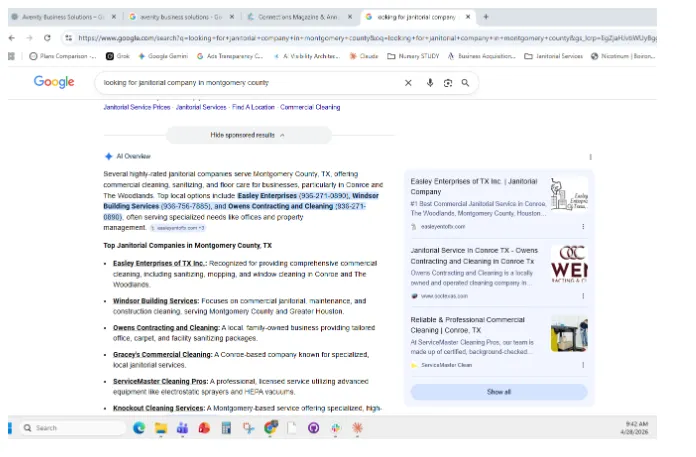Click Show all sources button
The height and width of the screenshot is (457, 696).
click(499, 392)
